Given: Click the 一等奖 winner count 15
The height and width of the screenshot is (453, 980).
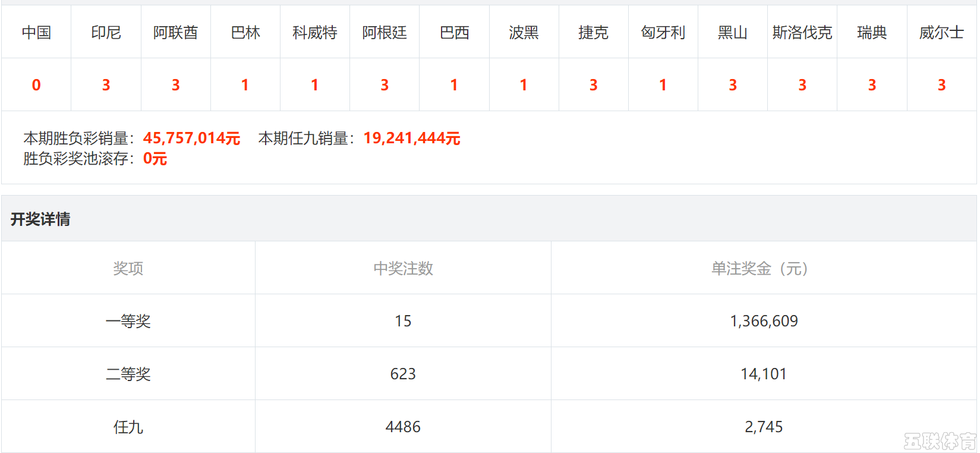Looking at the screenshot, I should [403, 321].
